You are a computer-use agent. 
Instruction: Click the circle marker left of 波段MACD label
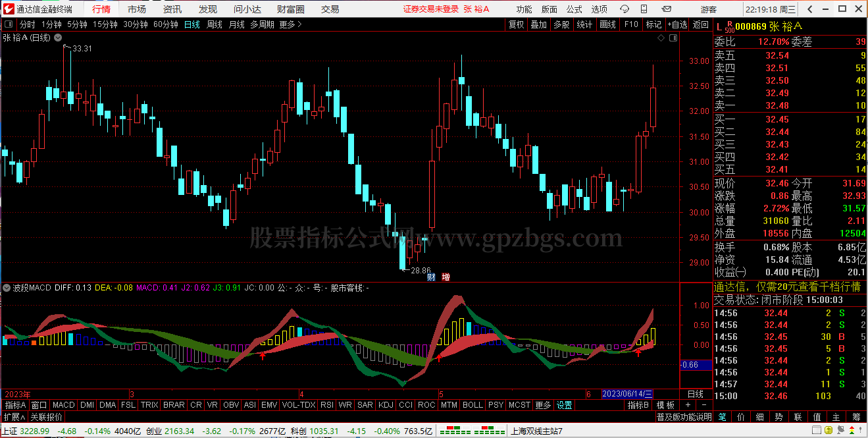pyautogui.click(x=6, y=288)
